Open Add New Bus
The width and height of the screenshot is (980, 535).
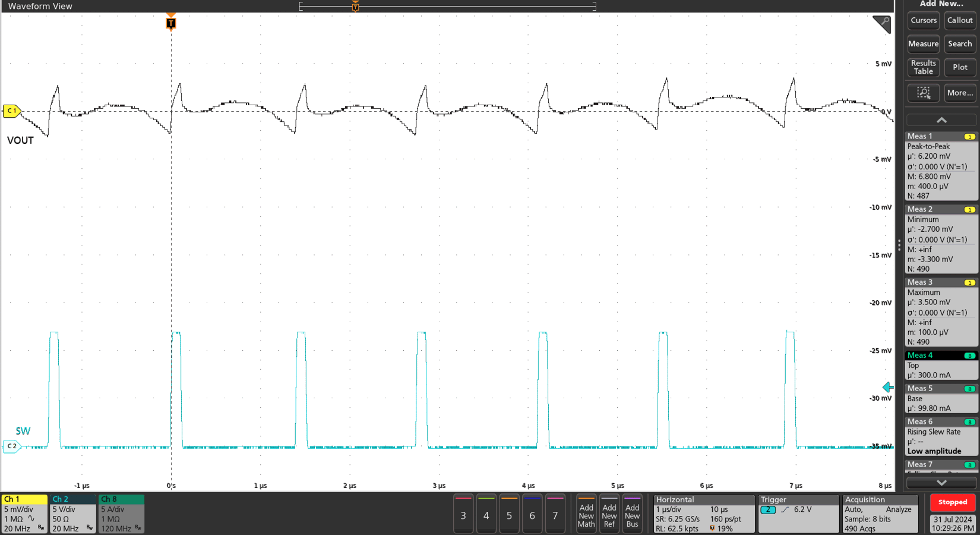[632, 514]
